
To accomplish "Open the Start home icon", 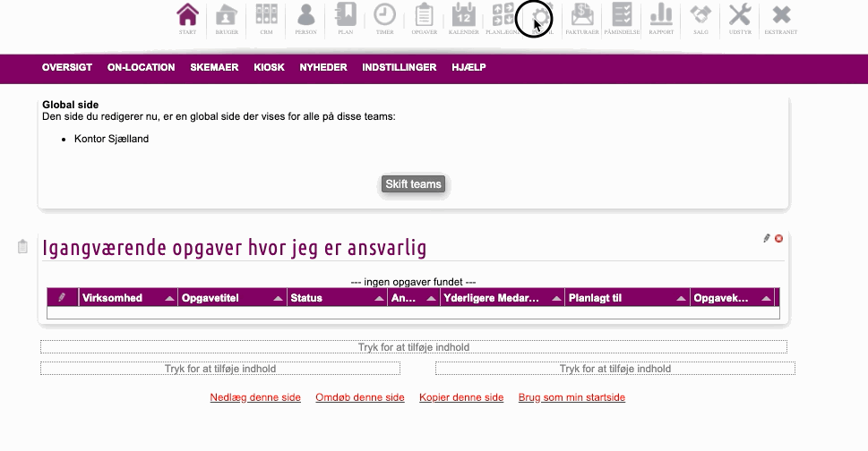I will [187, 16].
